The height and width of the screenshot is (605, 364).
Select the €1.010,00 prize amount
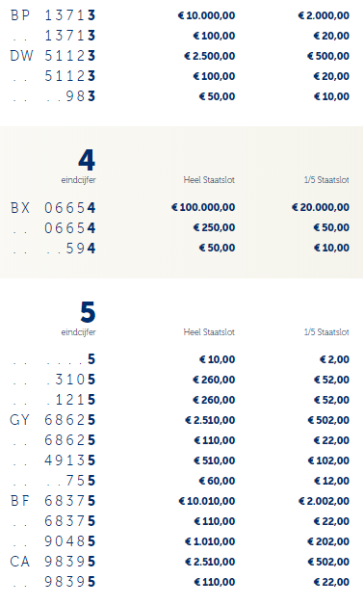coord(210,541)
